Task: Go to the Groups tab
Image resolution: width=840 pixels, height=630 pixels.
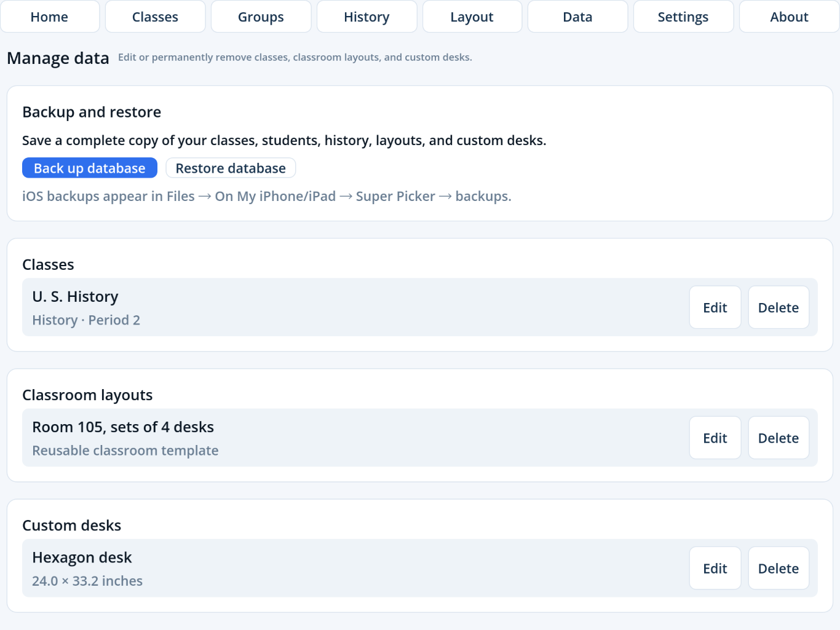Action: [x=261, y=17]
